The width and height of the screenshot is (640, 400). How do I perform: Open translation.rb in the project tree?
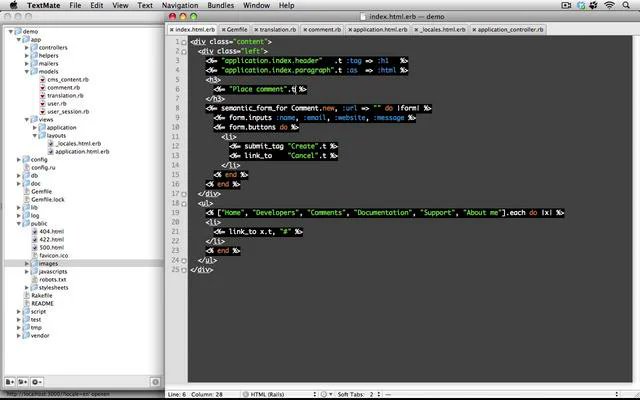click(x=65, y=96)
